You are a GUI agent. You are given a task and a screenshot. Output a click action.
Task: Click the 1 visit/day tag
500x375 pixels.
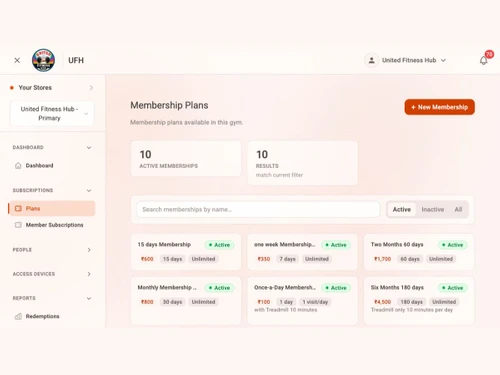(315, 302)
